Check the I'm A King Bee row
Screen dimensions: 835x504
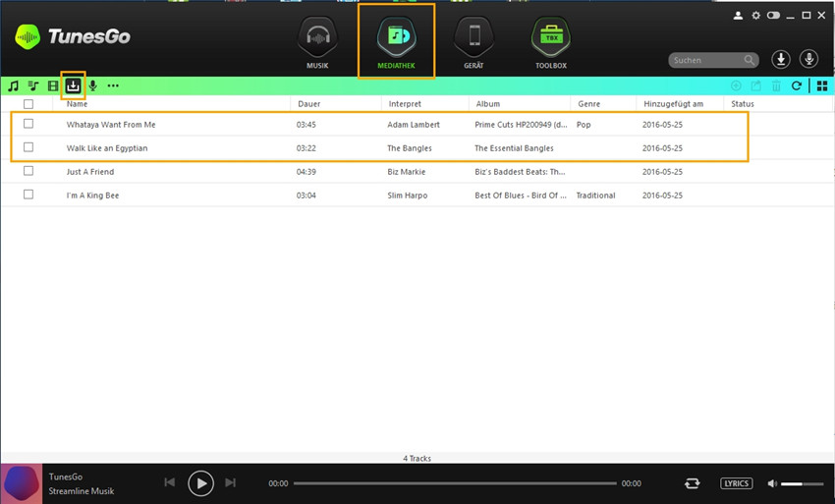pos(28,194)
